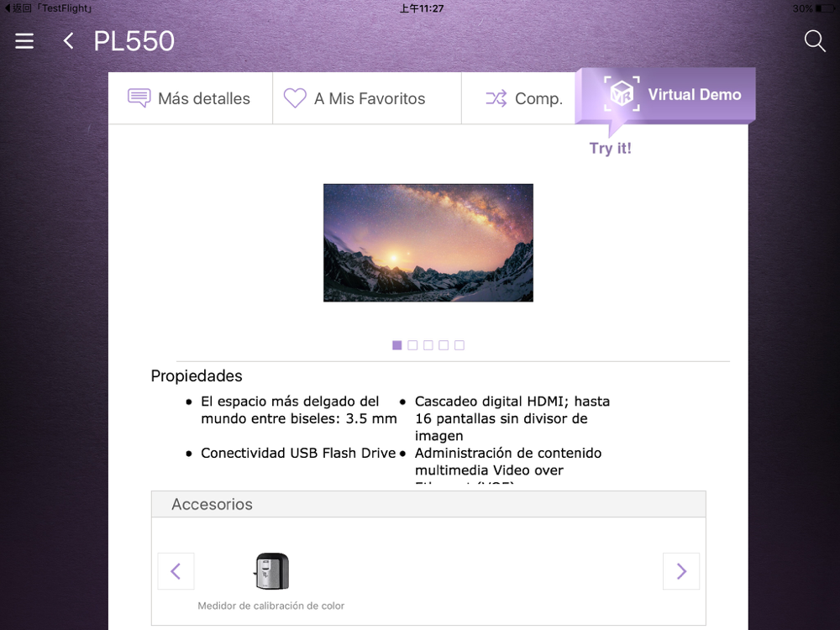The image size is (840, 630).
Task: Open the Comp. tab
Action: click(x=518, y=98)
